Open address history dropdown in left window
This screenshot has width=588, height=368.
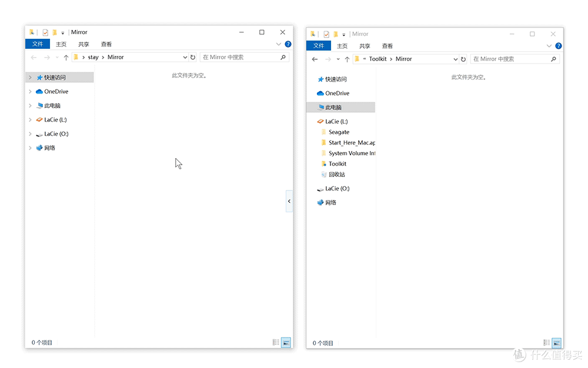185,58
